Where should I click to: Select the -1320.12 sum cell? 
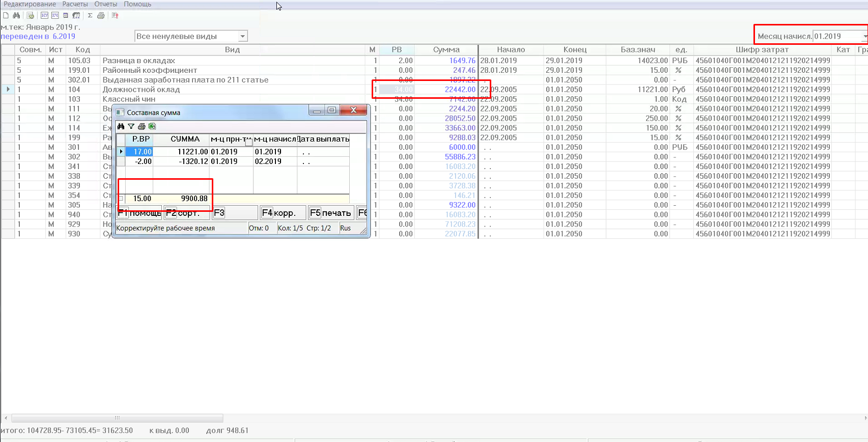click(x=181, y=161)
